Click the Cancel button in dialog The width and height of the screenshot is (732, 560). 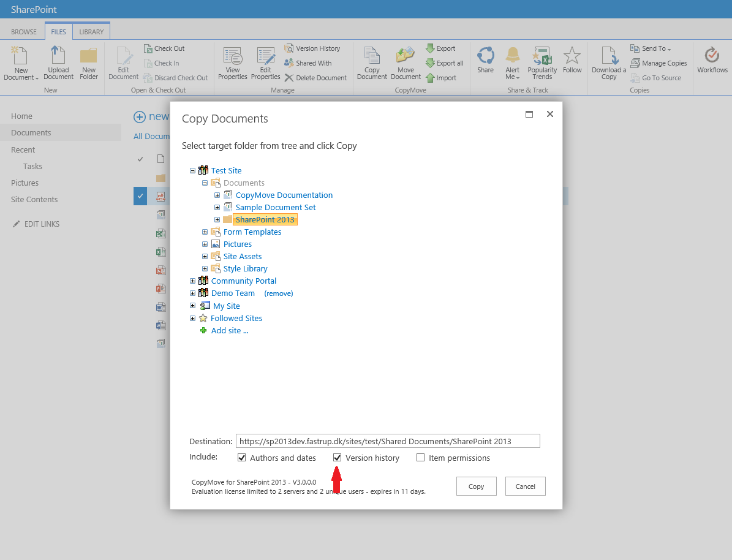pos(525,486)
